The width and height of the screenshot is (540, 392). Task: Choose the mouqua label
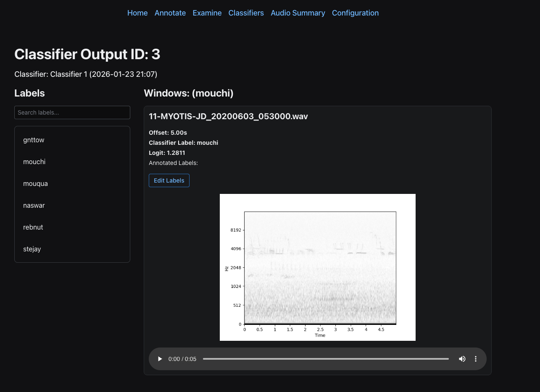[x=35, y=184]
